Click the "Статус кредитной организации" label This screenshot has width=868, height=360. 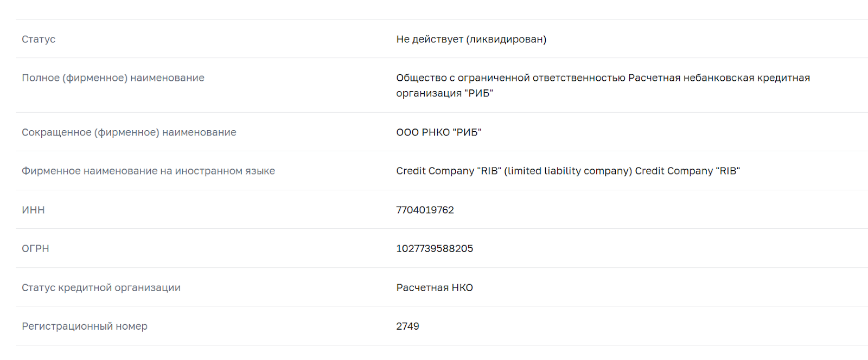coord(101,287)
